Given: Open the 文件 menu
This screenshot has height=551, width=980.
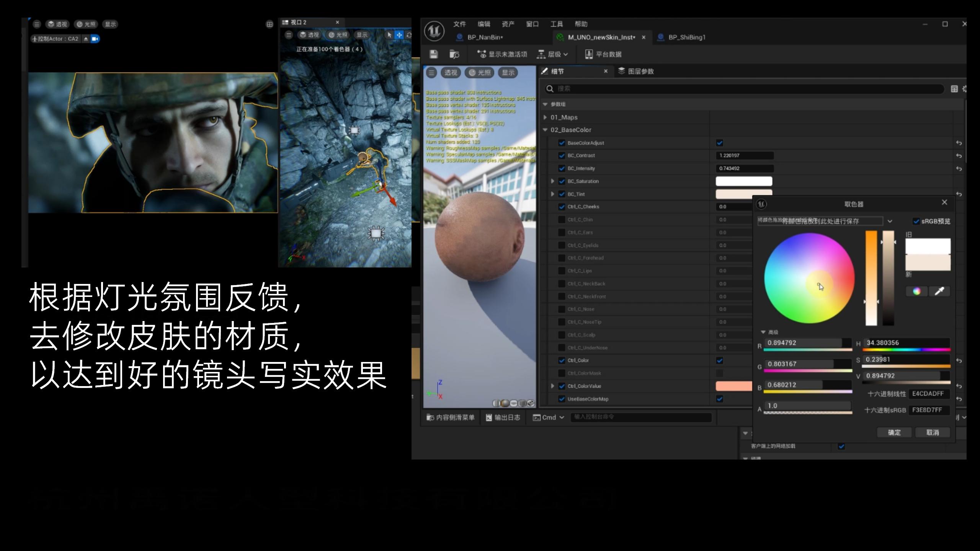Looking at the screenshot, I should 459,24.
